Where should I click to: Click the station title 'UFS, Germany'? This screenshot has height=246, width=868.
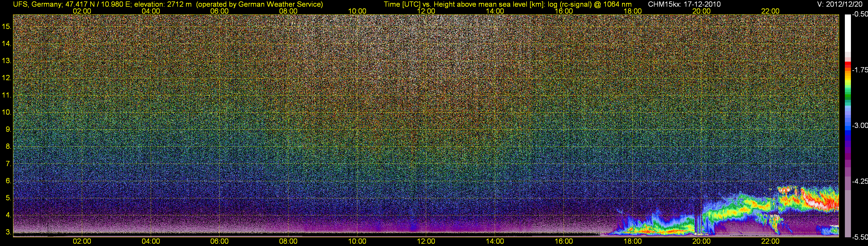tap(37, 4)
